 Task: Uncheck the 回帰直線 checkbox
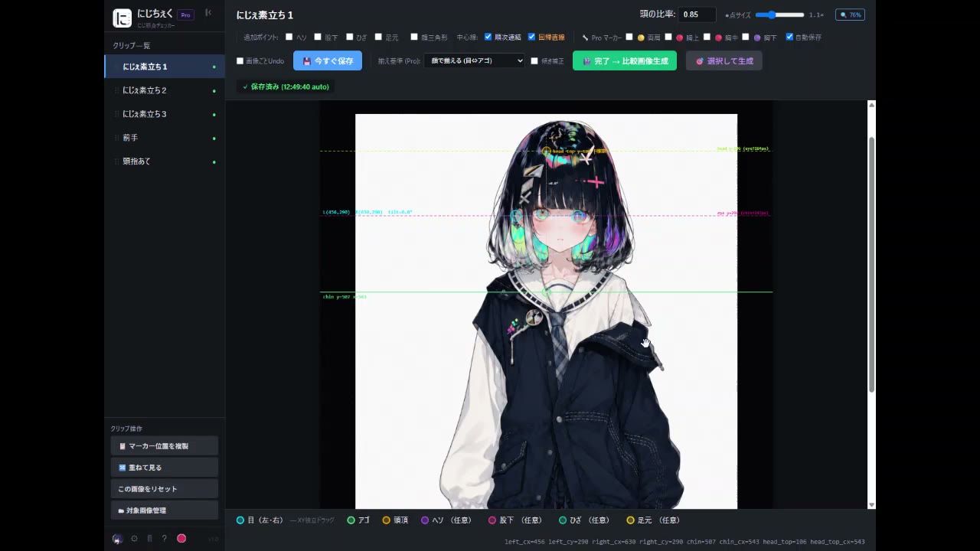coord(532,37)
